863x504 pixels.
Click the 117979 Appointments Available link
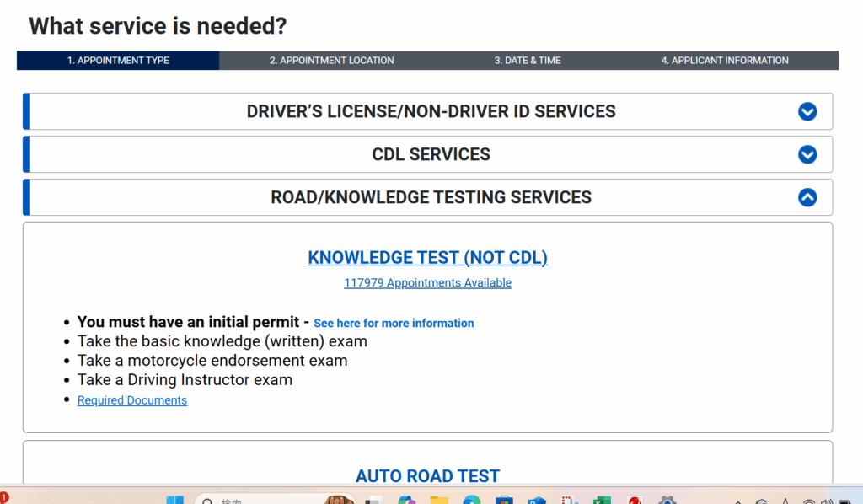point(427,283)
